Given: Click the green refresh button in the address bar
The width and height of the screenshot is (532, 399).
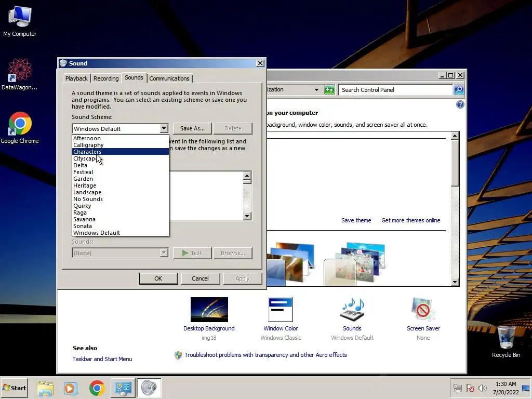Looking at the screenshot, I should (x=329, y=90).
